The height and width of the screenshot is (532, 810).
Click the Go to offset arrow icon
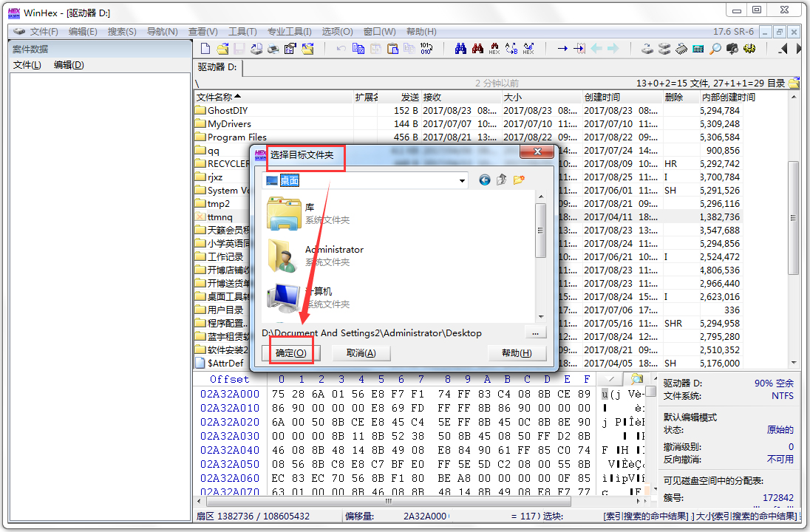pos(562,49)
